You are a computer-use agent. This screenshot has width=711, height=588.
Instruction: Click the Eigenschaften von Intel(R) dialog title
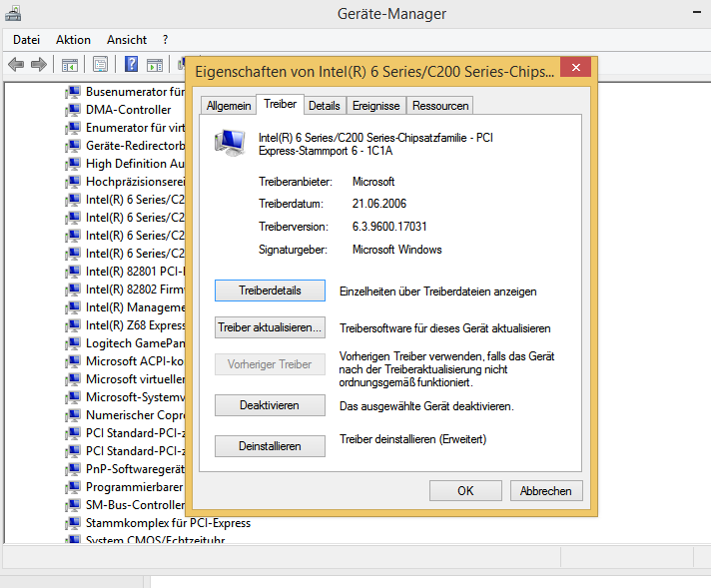374,72
